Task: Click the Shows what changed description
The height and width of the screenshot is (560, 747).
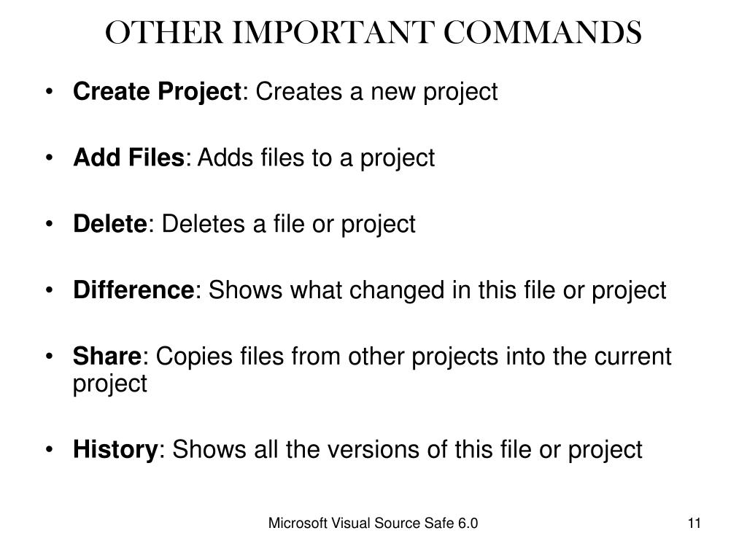Action: [x=438, y=290]
